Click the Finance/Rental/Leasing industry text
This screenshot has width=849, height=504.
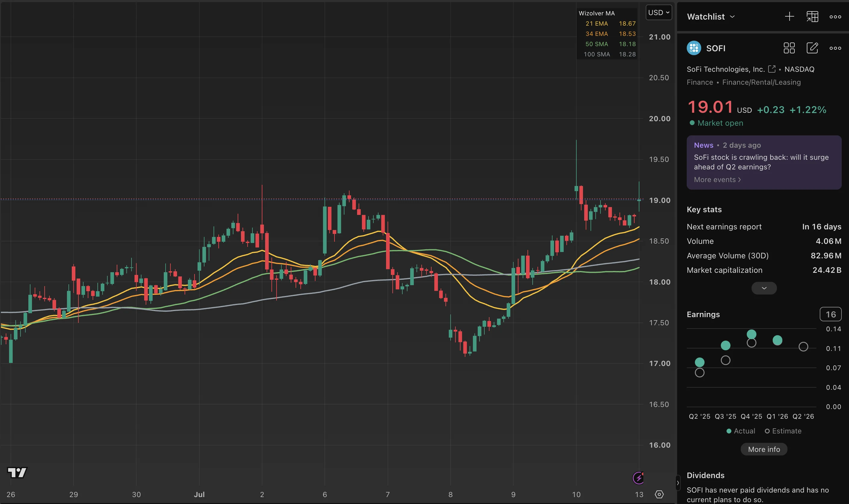click(761, 82)
